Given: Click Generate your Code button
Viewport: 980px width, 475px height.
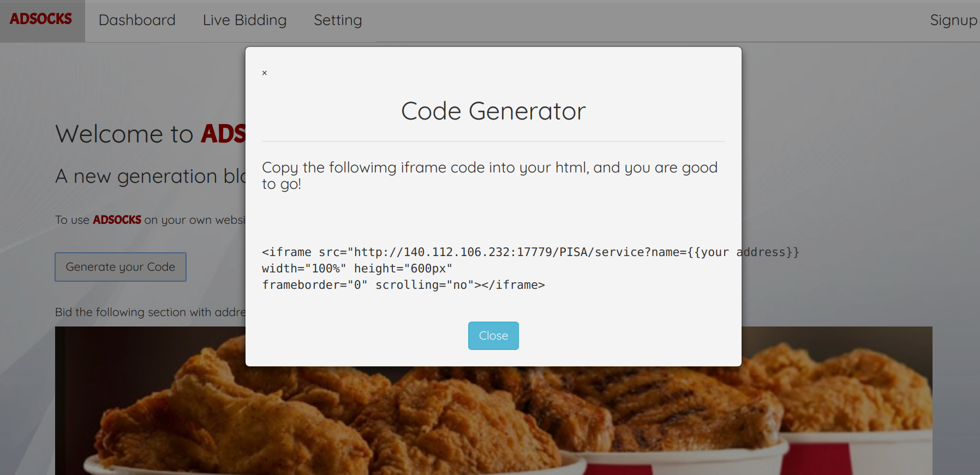Looking at the screenshot, I should (x=121, y=267).
